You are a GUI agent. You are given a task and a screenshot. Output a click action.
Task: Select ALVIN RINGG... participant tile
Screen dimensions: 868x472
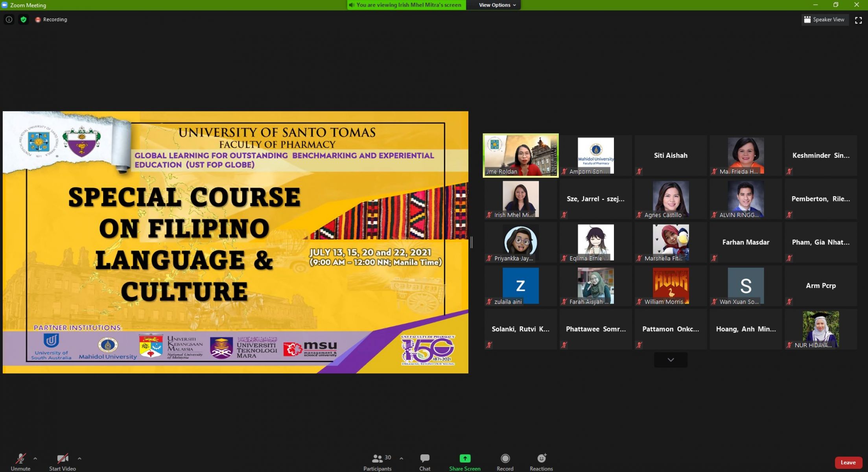tap(746, 199)
